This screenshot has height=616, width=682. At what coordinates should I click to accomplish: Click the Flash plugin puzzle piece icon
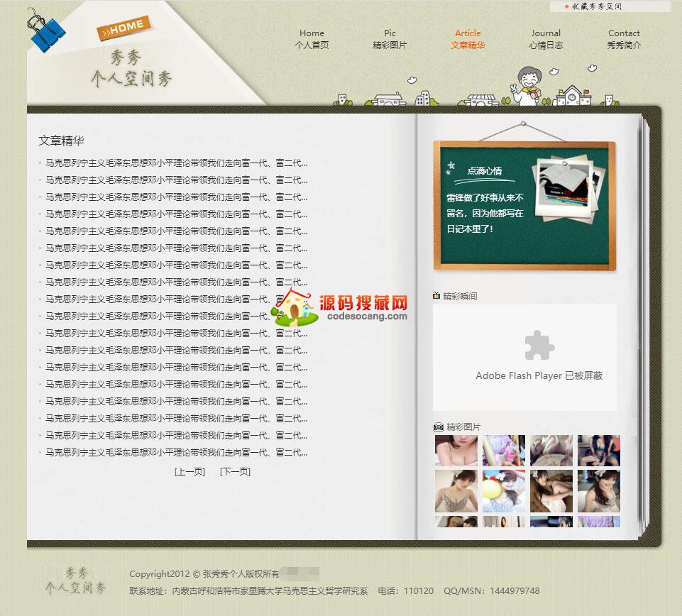pos(539,346)
